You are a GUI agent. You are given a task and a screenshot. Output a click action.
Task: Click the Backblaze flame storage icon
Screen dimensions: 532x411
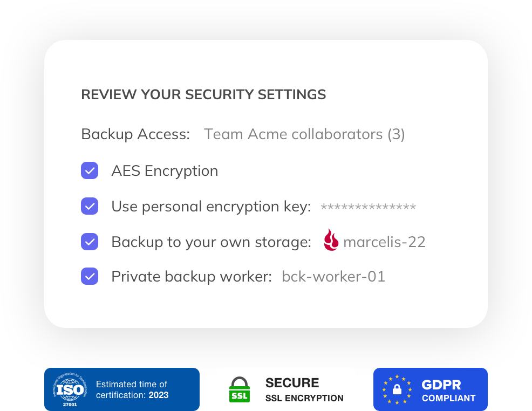click(331, 241)
